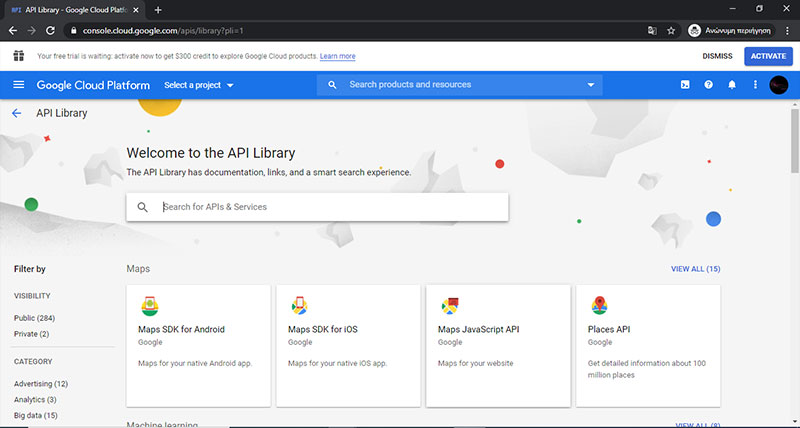
Task: Click the ACTIVATE free trial button
Action: click(768, 56)
